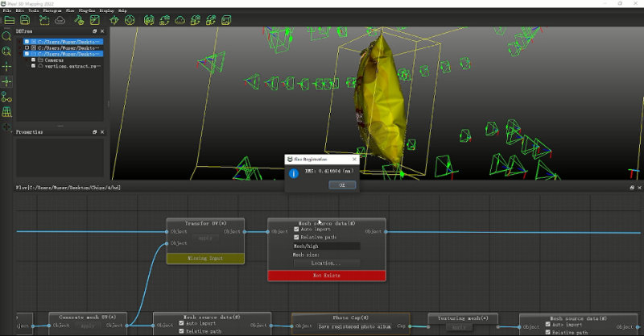Click the 3D cube toolbar icon
Viewport: 644px width, 336px height.
point(226,19)
